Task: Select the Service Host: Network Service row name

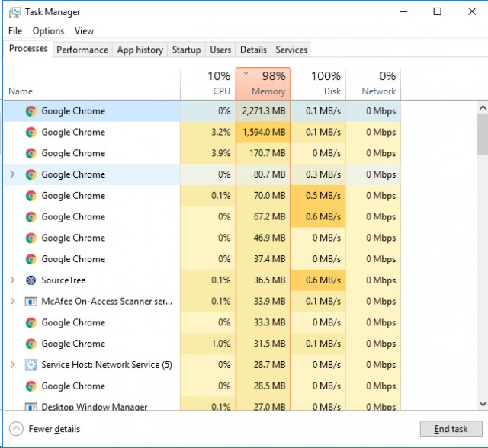Action: point(107,365)
